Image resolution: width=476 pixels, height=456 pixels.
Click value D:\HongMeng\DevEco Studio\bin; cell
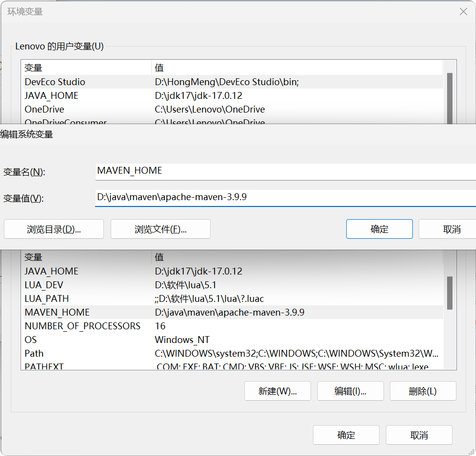coord(227,82)
